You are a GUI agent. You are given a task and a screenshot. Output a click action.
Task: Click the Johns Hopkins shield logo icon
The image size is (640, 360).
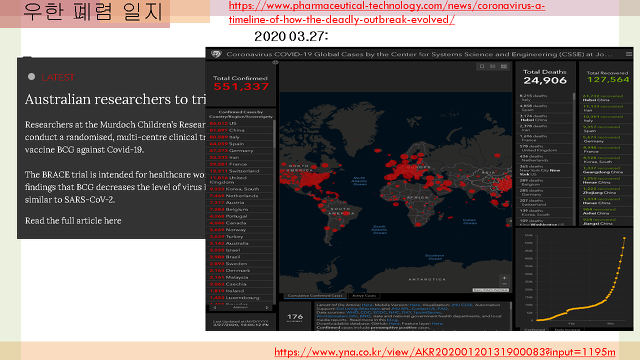coord(216,54)
